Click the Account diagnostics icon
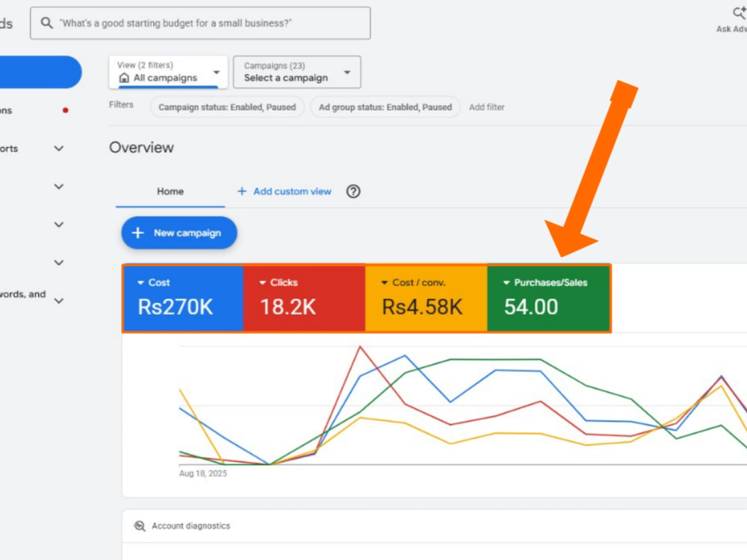This screenshot has height=560, width=747. (140, 526)
